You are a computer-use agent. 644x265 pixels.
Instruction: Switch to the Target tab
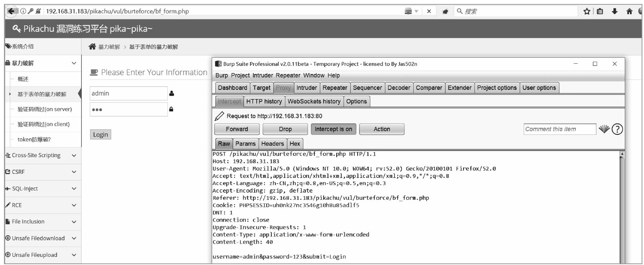[x=261, y=88]
